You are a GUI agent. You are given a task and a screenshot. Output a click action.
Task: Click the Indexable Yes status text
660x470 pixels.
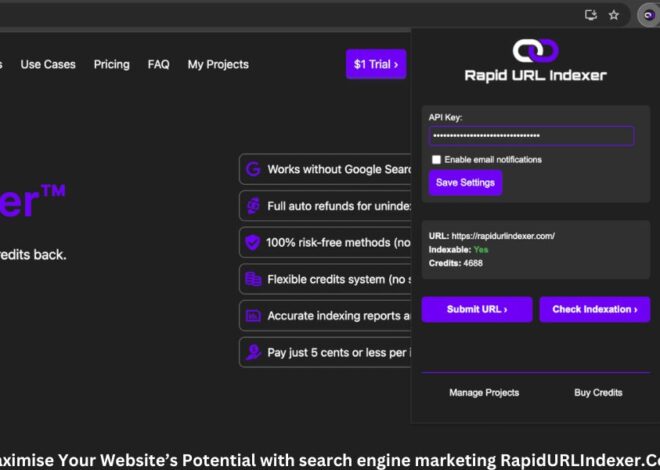[x=458, y=250]
